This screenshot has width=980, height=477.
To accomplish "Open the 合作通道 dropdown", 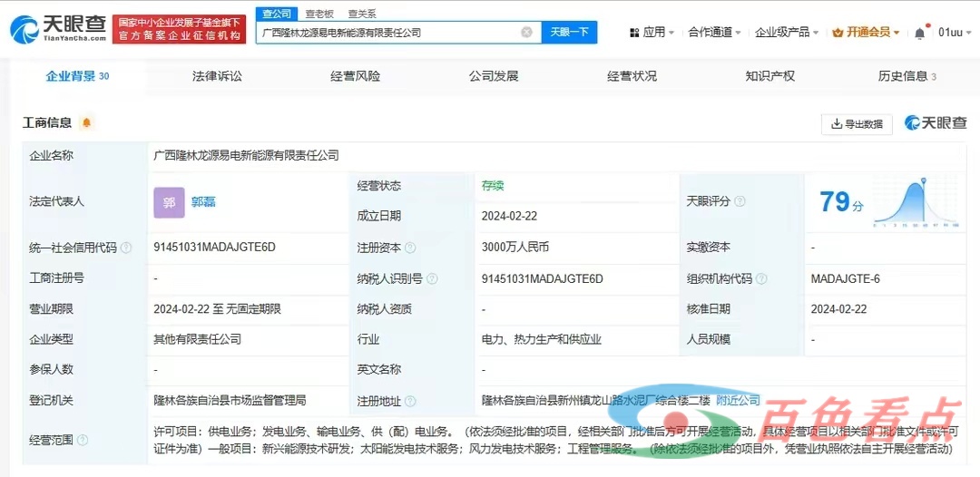I will click(x=714, y=33).
